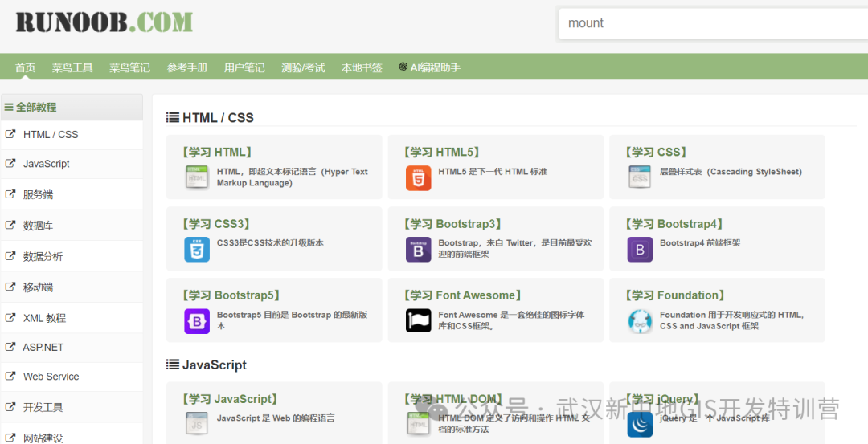Click external-link icon beside XML 教程

tap(10, 317)
